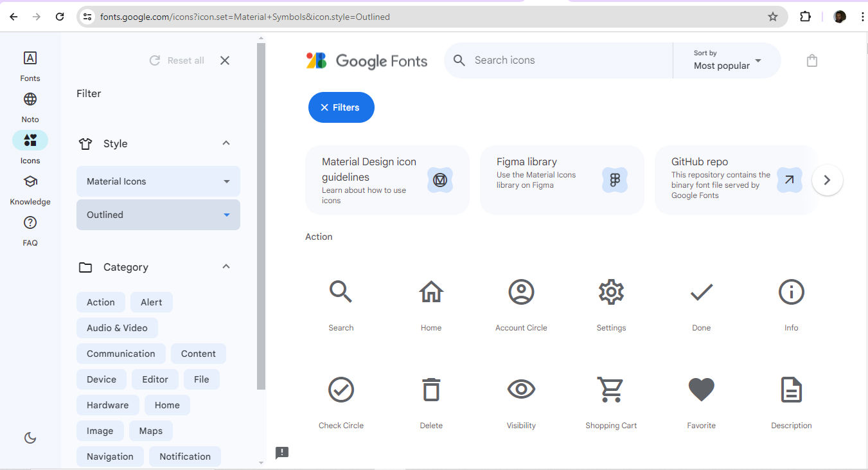Open the Material Icons style dropdown
Screen dimensions: 868x470
(157, 181)
